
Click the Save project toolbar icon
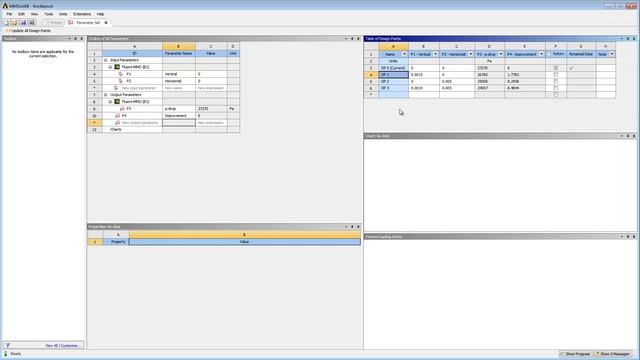coord(23,22)
